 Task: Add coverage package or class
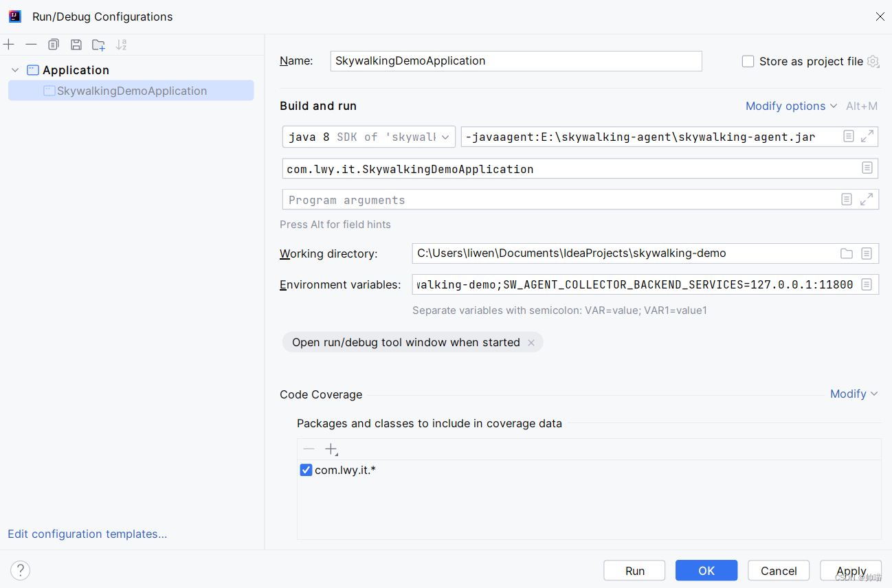pos(331,449)
